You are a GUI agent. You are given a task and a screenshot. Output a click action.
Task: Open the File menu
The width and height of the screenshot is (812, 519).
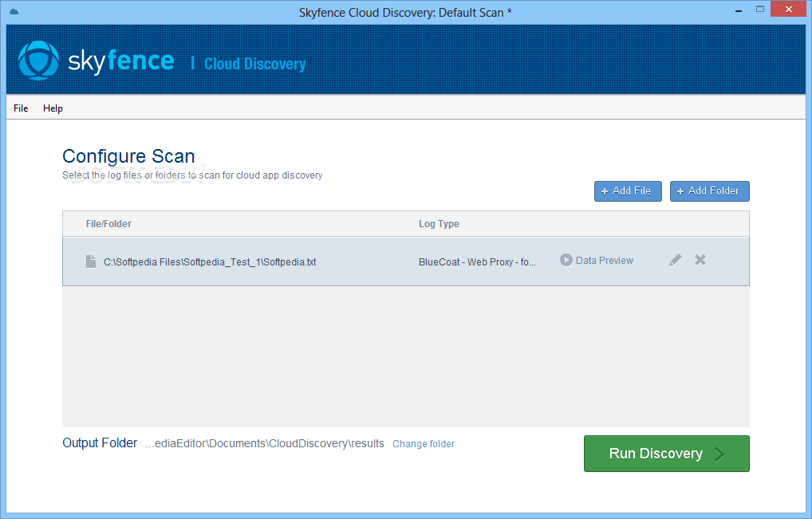(21, 108)
